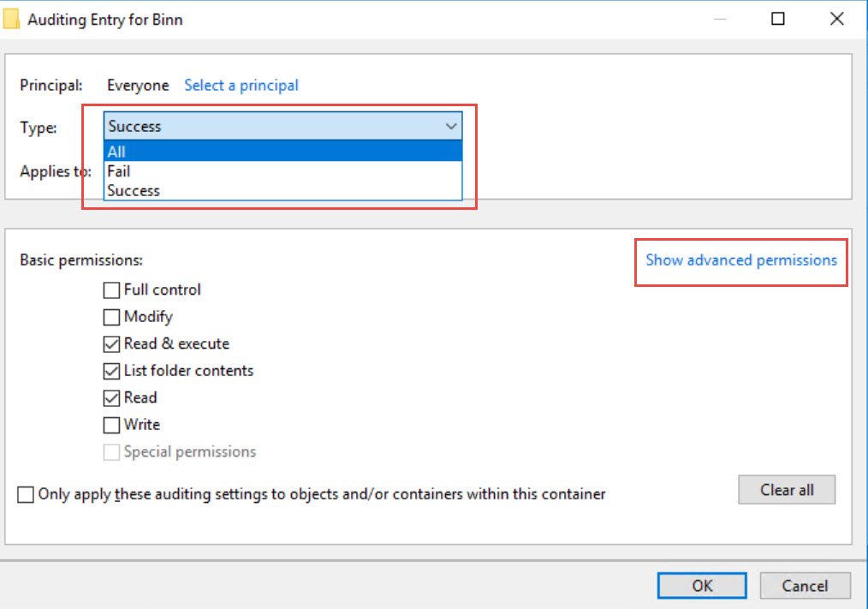Uncheck Read & execute permission
The width and height of the screenshot is (868, 609).
[111, 344]
